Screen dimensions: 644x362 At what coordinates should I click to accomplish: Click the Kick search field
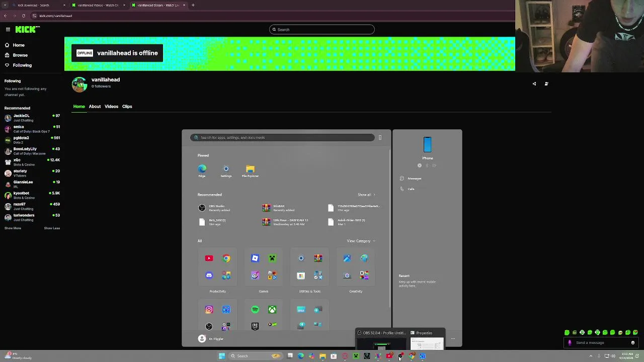point(322,30)
